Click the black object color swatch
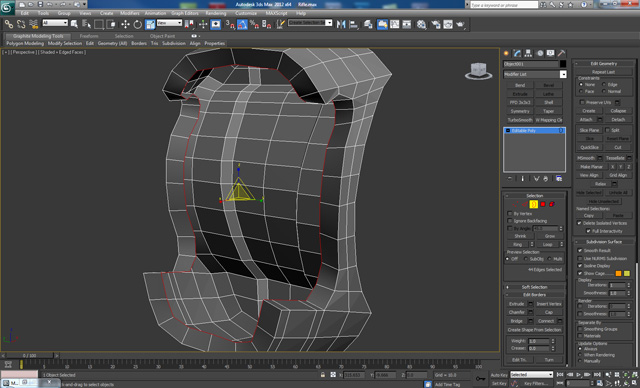The height and width of the screenshot is (388, 640). [563, 64]
